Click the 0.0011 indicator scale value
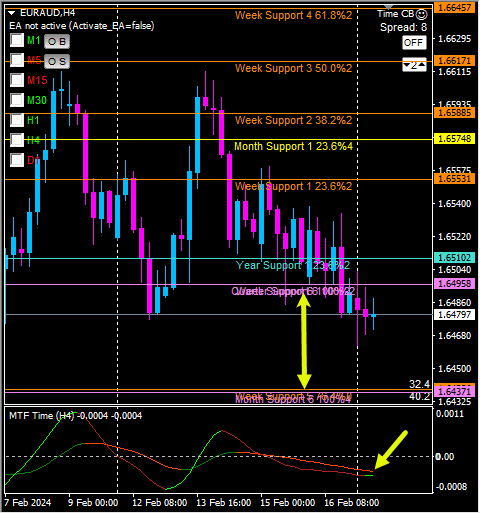The image size is (480, 514). tap(450, 414)
